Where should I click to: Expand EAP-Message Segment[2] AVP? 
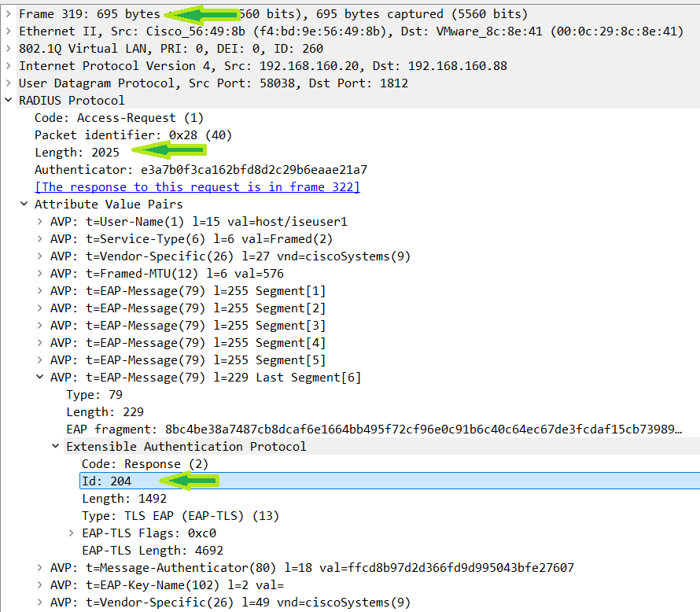(40, 308)
